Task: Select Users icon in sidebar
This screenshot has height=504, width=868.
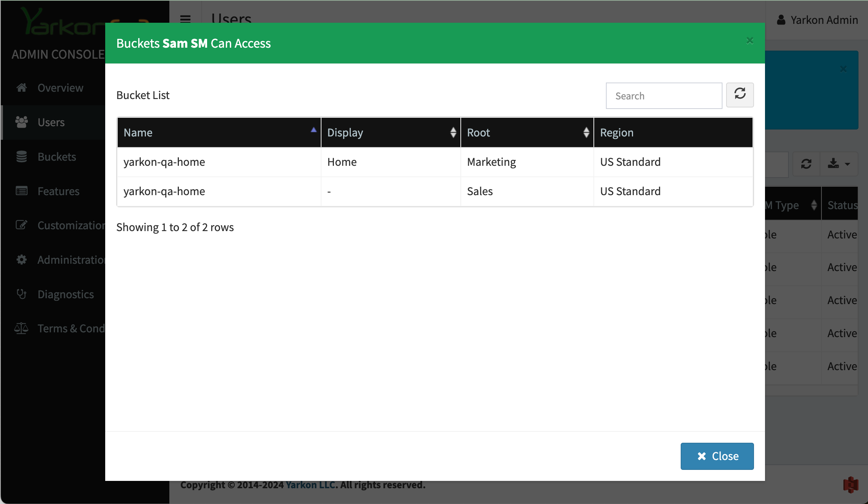Action: [x=22, y=122]
